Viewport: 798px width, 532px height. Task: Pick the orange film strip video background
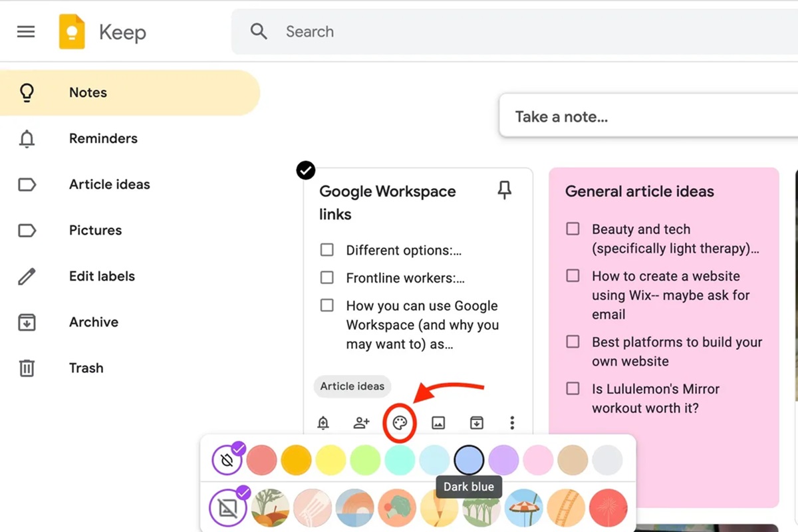coord(566,508)
